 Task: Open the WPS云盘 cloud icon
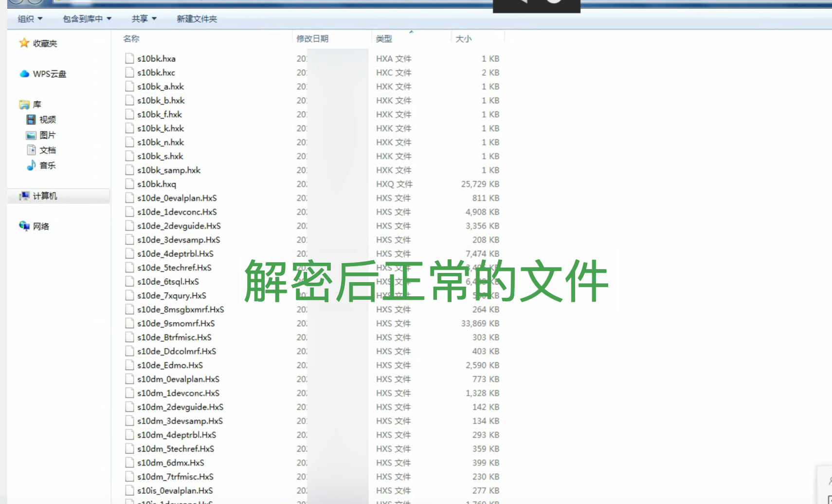click(x=24, y=74)
